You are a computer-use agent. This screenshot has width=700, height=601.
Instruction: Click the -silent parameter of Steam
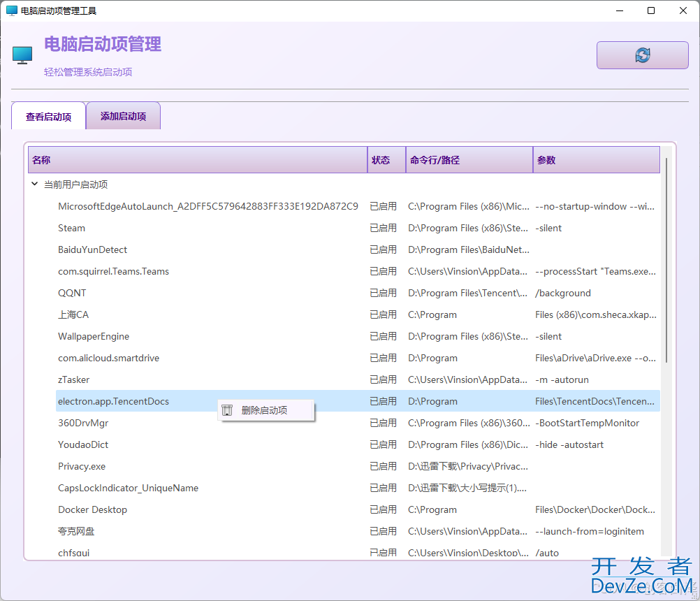tap(548, 228)
